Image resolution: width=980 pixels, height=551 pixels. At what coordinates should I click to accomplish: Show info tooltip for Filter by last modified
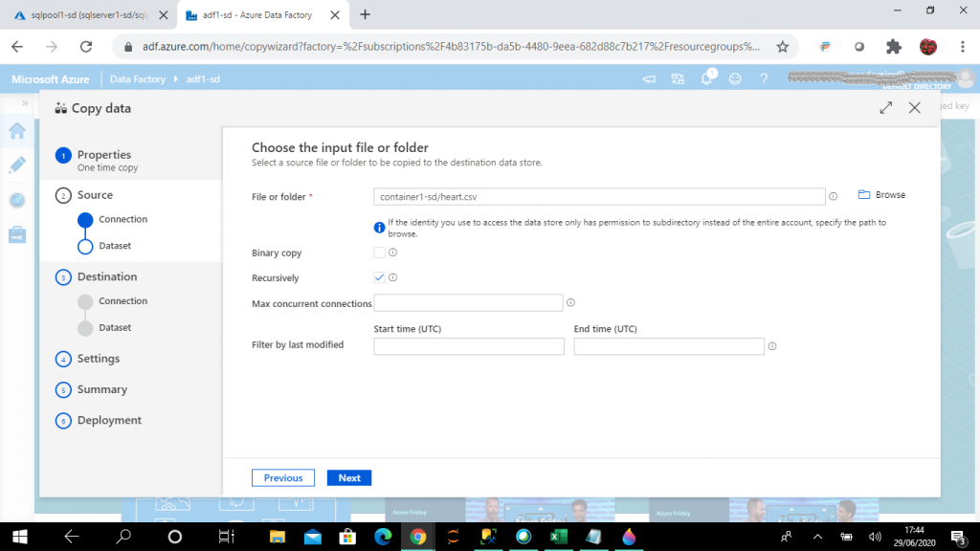click(772, 346)
